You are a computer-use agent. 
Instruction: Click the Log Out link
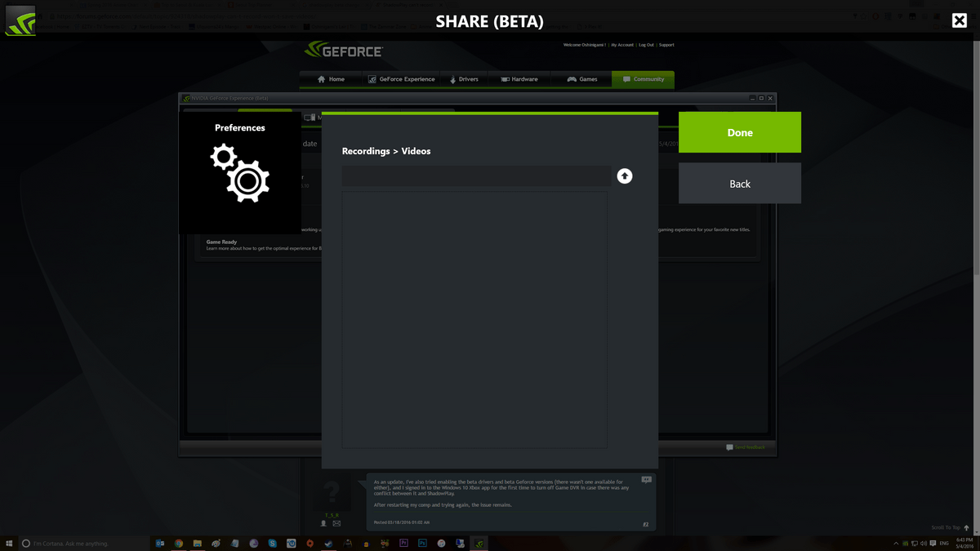(x=646, y=45)
